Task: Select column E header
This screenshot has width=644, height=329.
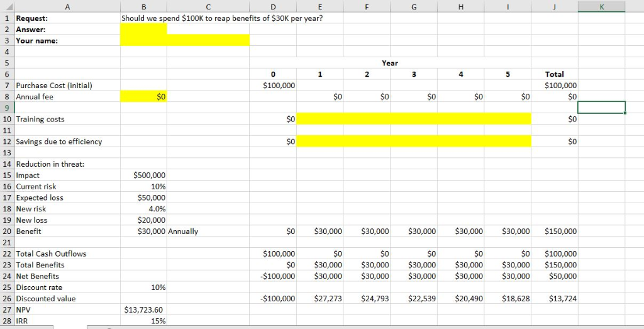Action: 320,6
